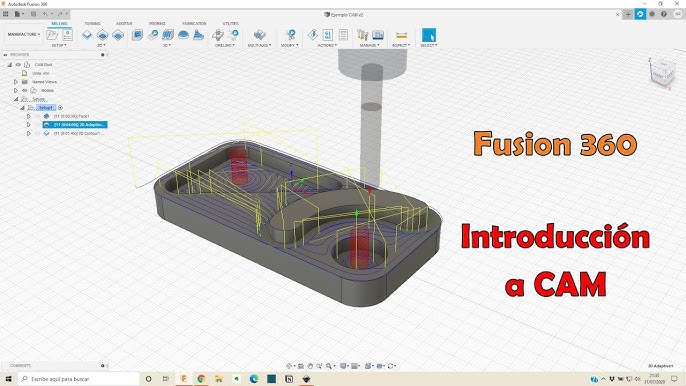Viewport: 686px width, 386px height.
Task: Click the second Manage panel icon
Action: coord(378,35)
